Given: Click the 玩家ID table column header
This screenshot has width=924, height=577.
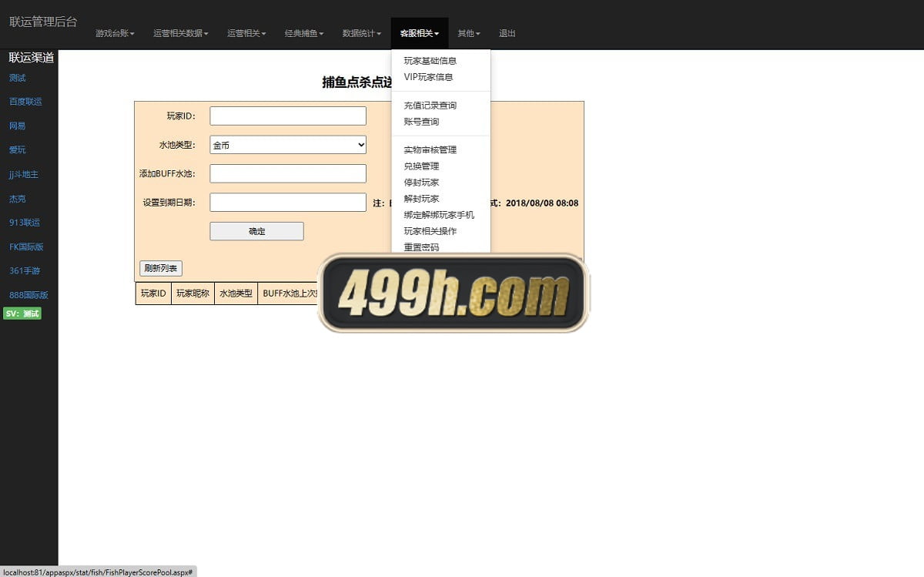Looking at the screenshot, I should tap(153, 294).
